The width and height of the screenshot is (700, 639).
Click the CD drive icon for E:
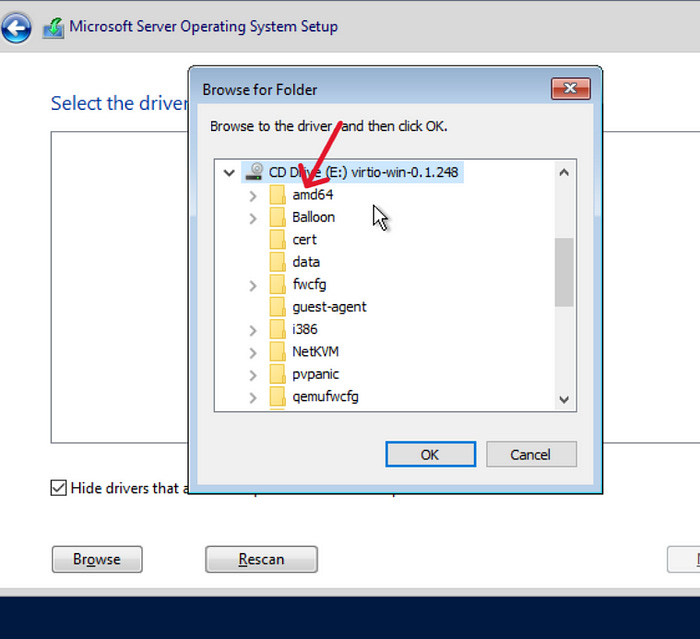[254, 172]
